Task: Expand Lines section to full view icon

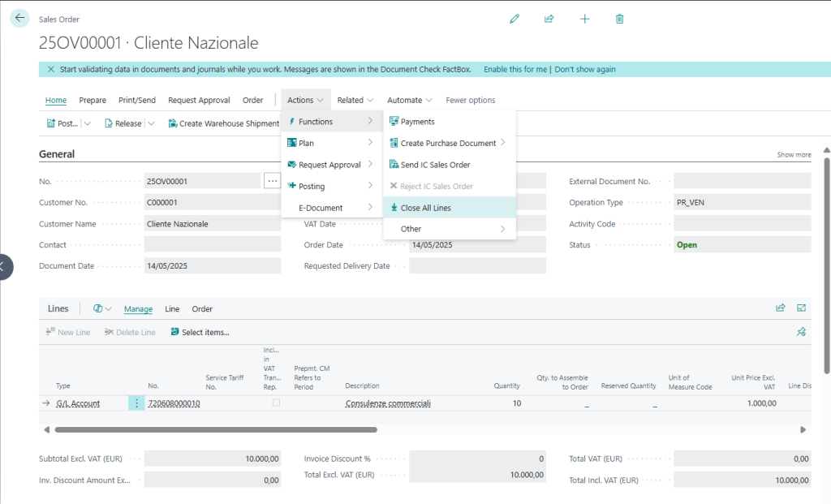Action: click(x=802, y=308)
